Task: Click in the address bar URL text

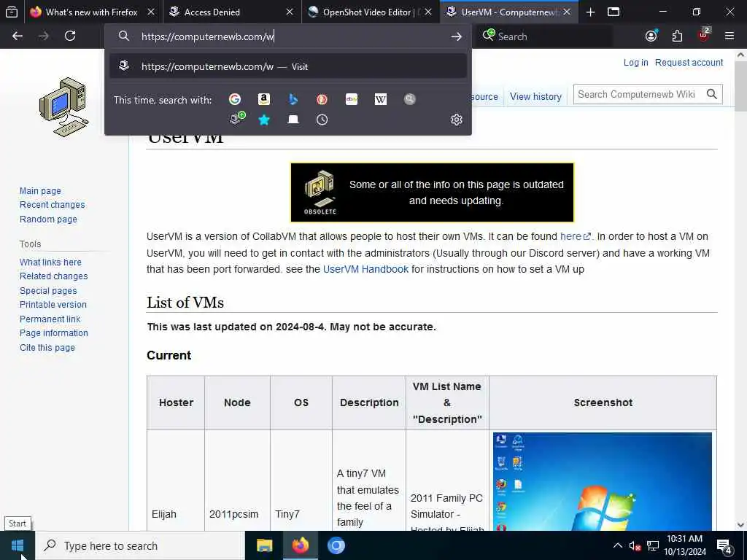Action: coord(208,36)
